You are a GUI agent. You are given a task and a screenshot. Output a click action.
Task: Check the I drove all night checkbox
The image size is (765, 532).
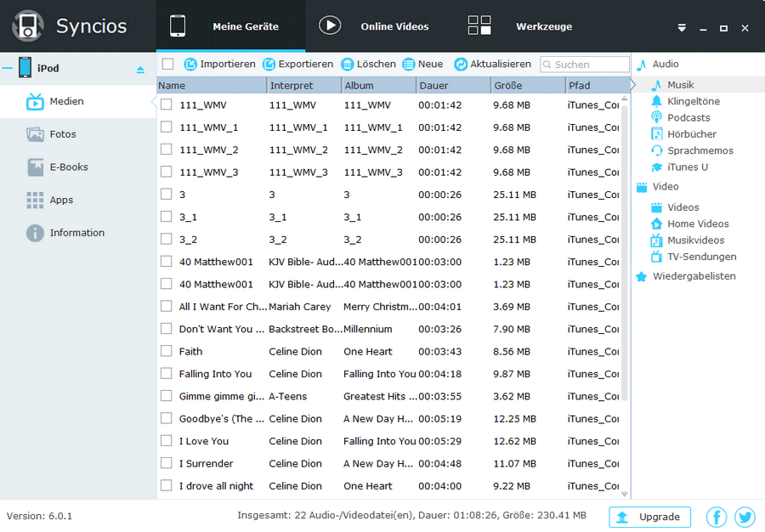[x=167, y=485]
